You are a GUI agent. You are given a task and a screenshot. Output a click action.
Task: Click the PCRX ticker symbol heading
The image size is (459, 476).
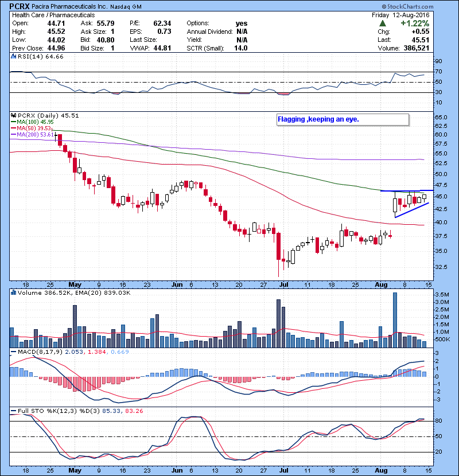[x=20, y=6]
